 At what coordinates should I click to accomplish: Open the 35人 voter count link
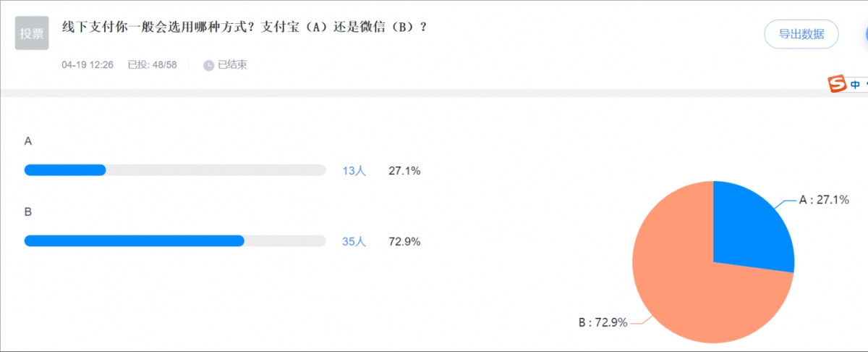coord(354,242)
